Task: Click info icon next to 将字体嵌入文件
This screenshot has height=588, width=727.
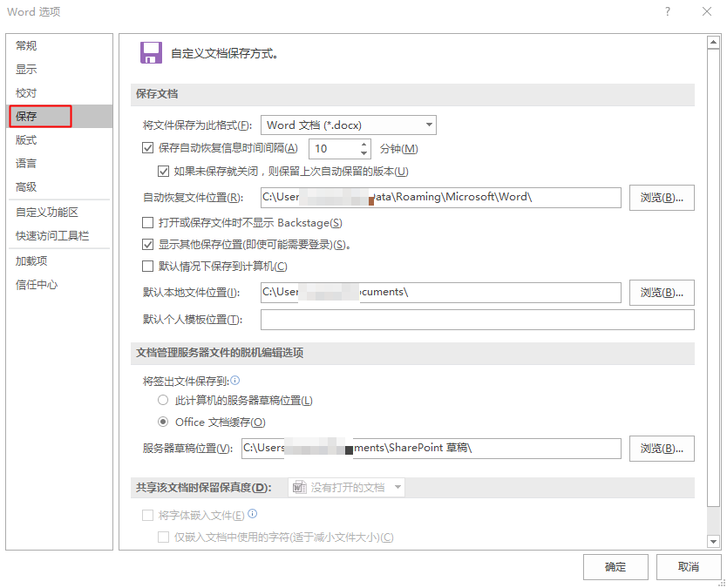Action: [252, 514]
